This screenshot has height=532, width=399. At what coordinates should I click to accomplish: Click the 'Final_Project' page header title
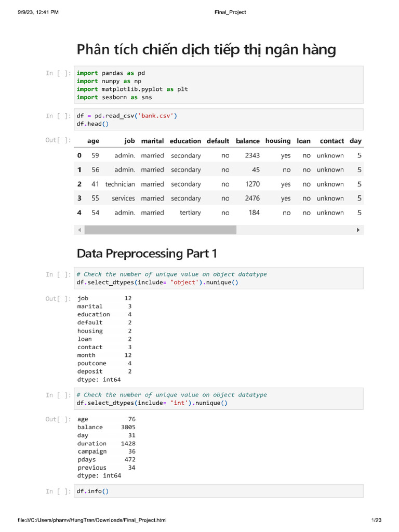pos(230,12)
